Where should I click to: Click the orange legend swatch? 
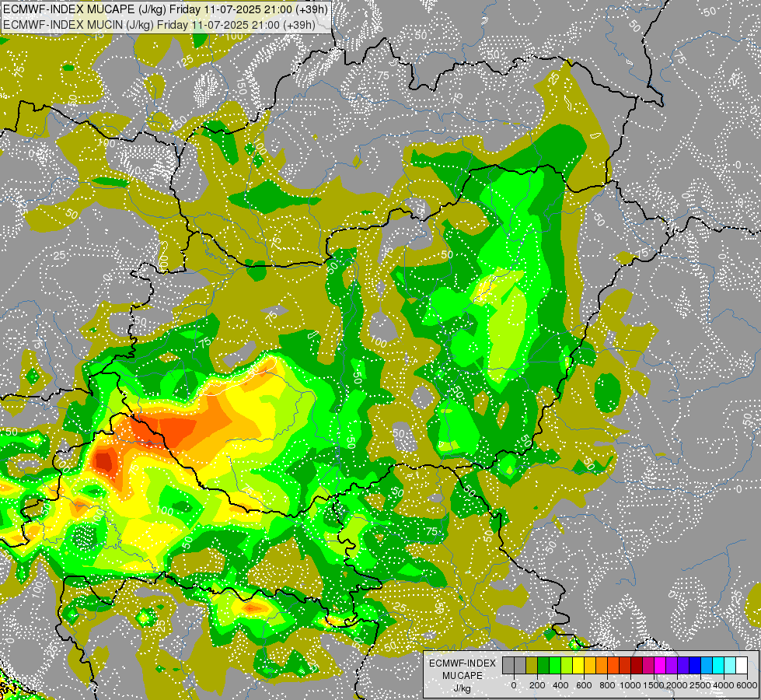(602, 665)
